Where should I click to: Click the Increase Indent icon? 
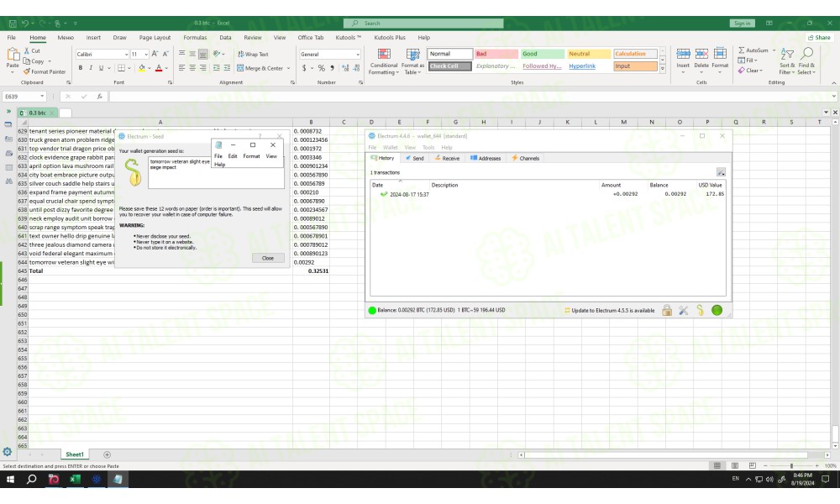tap(227, 68)
